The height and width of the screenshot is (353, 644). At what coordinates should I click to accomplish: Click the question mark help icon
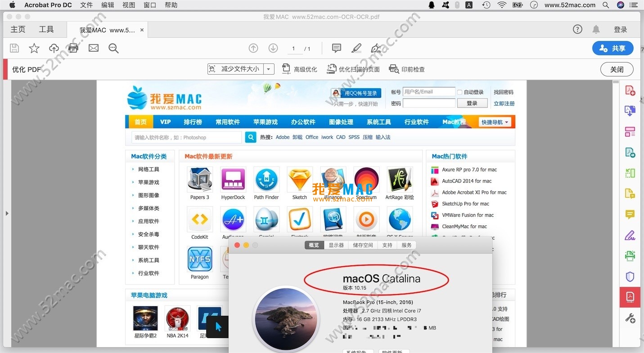click(577, 29)
